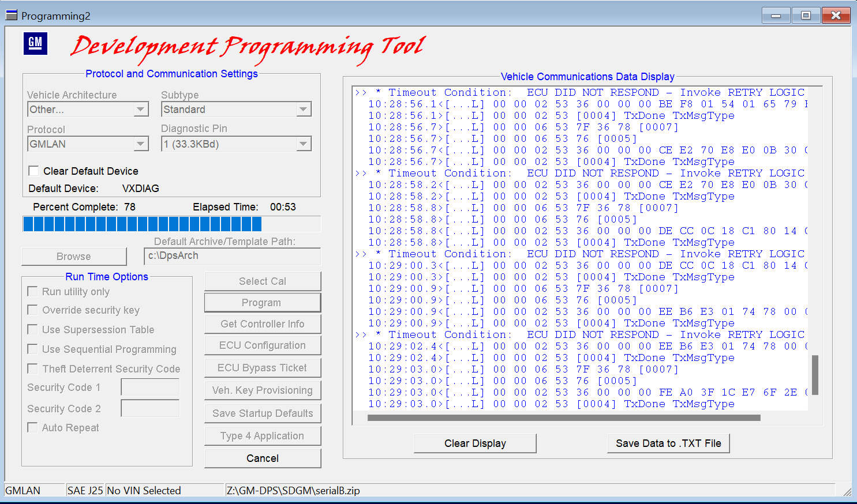Clear the communications data display
Image resolution: width=857 pixels, height=504 pixels.
(475, 443)
